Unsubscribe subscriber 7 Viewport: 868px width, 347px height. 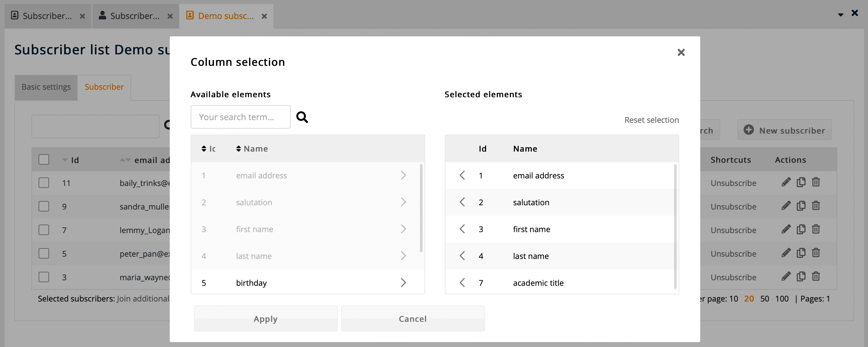tap(733, 230)
